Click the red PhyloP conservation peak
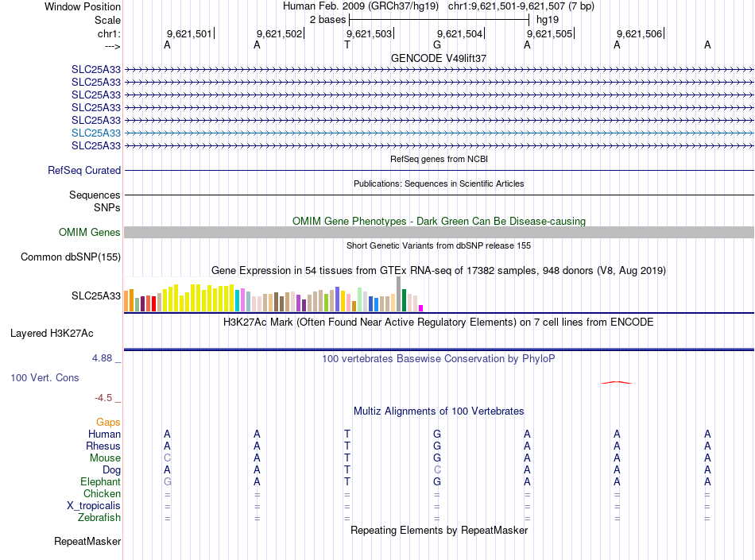The width and height of the screenshot is (755, 560). (617, 383)
